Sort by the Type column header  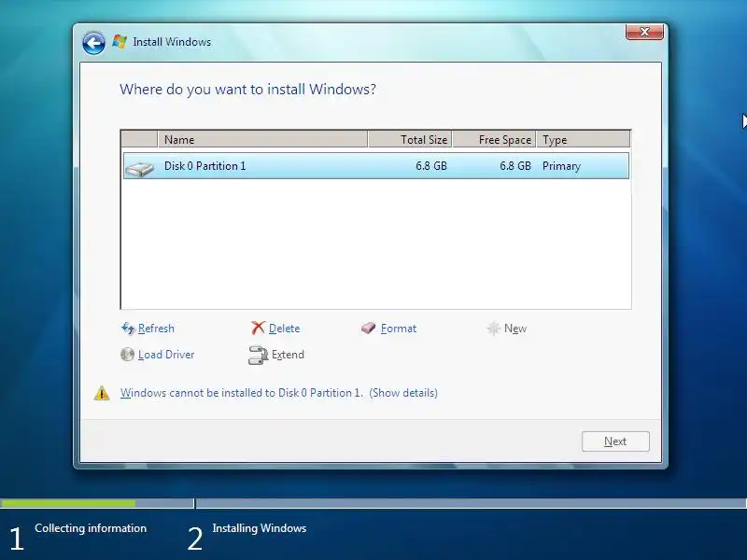point(583,139)
